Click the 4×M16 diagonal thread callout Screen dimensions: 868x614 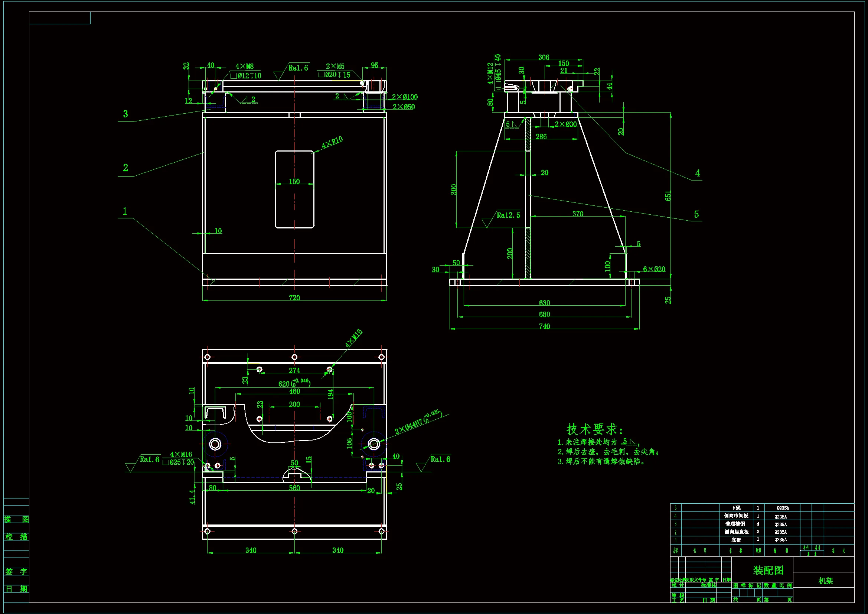[x=353, y=338]
